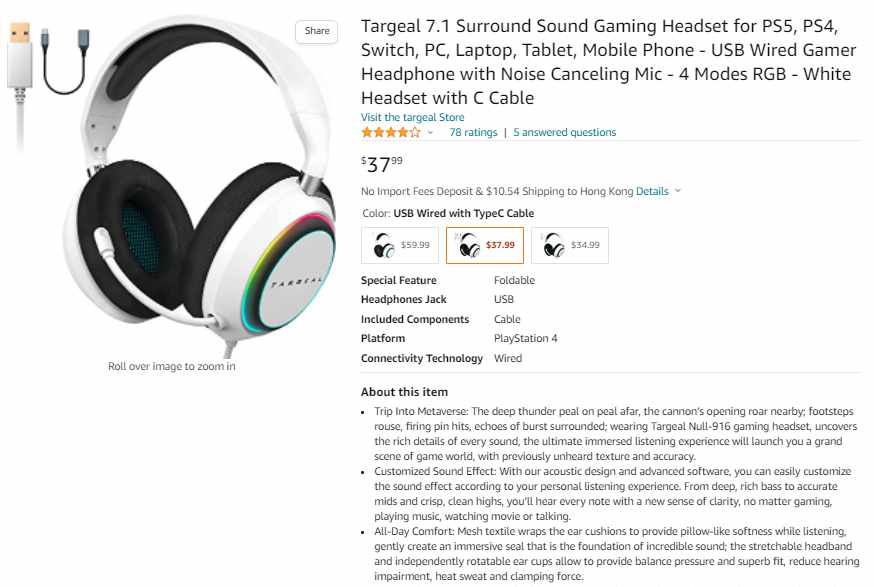
Task: Click the Share button on product image
Action: pos(317,31)
